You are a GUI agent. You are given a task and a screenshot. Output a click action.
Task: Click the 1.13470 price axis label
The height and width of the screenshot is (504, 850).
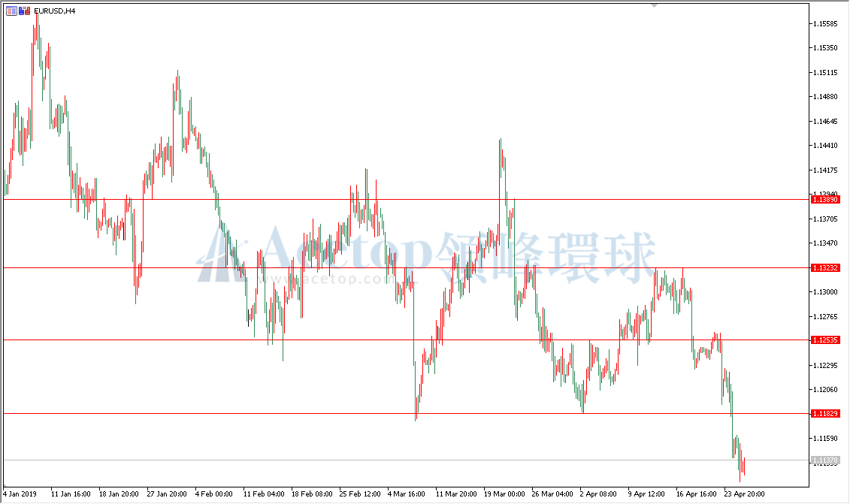point(825,243)
